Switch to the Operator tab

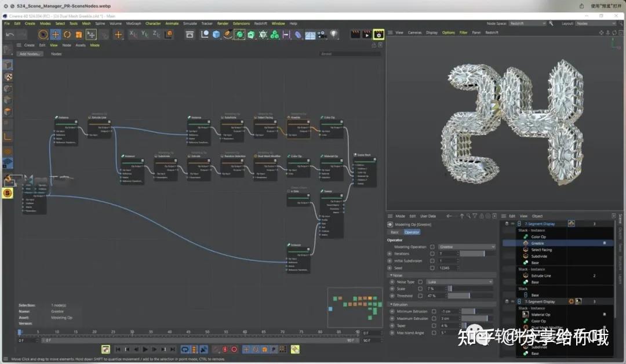click(x=412, y=232)
